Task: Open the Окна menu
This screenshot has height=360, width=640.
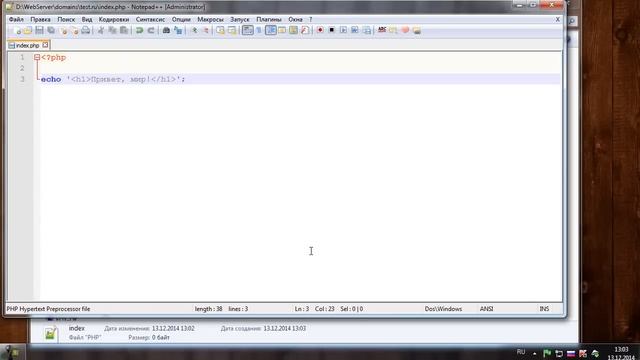Action: (x=295, y=19)
